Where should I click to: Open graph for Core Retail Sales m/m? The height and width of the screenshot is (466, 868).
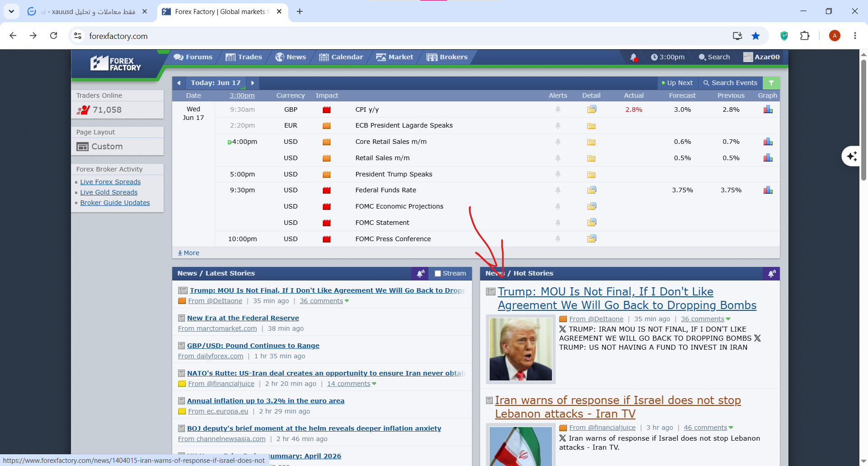point(768,142)
